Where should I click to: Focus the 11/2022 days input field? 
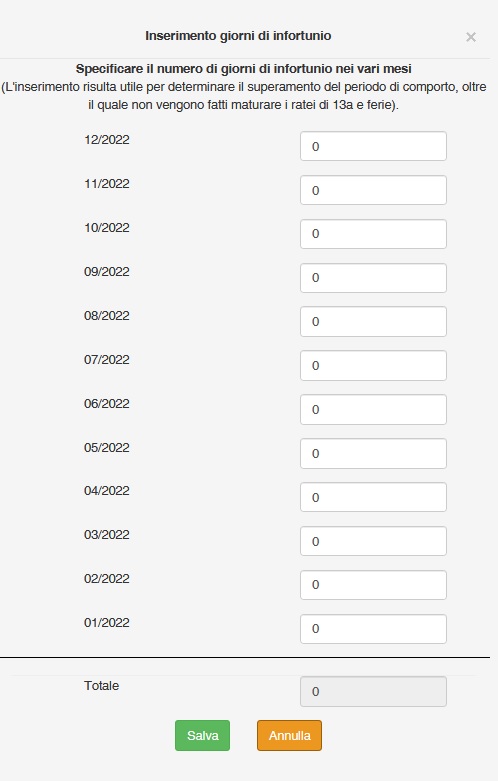click(373, 190)
